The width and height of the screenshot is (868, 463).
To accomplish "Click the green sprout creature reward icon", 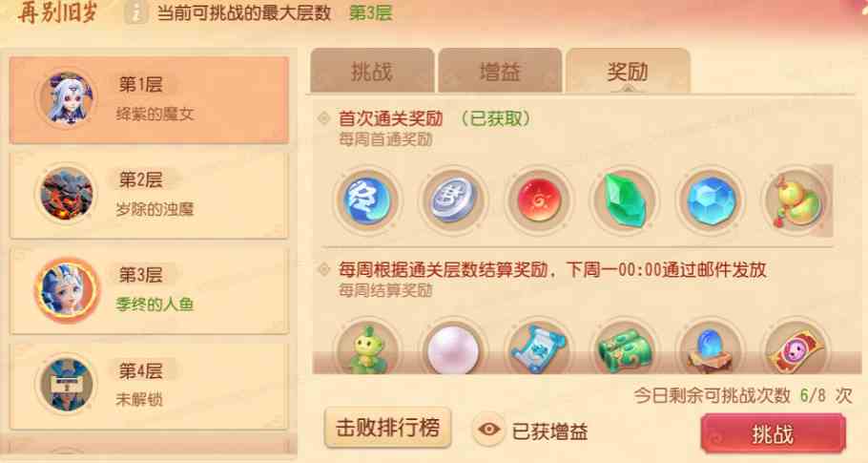I will [x=367, y=347].
